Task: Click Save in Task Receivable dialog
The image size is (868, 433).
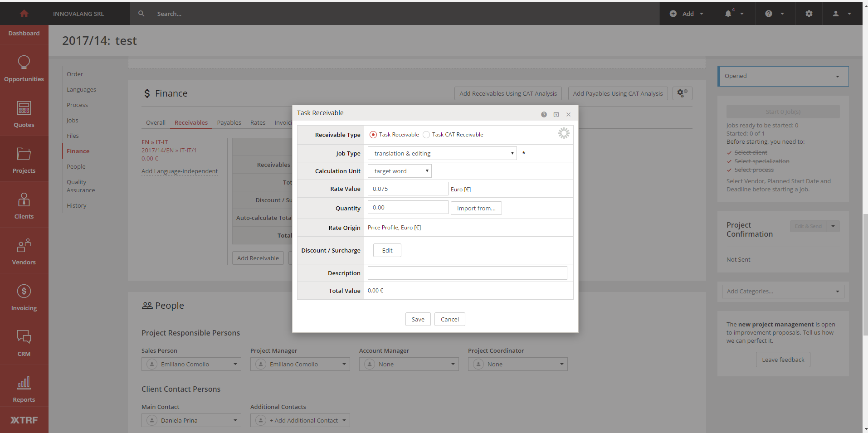Action: point(418,319)
